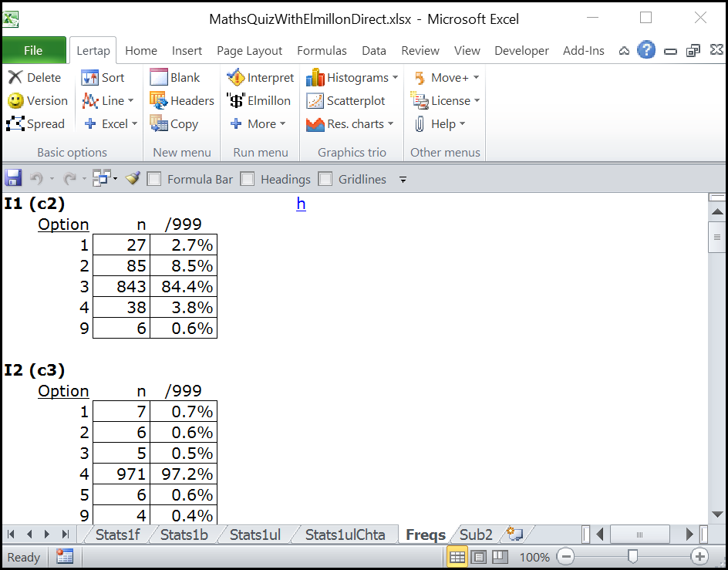Screen dimensions: 728x570
Task: Select the 'I1 (c2)' heading cell
Action: (35, 204)
